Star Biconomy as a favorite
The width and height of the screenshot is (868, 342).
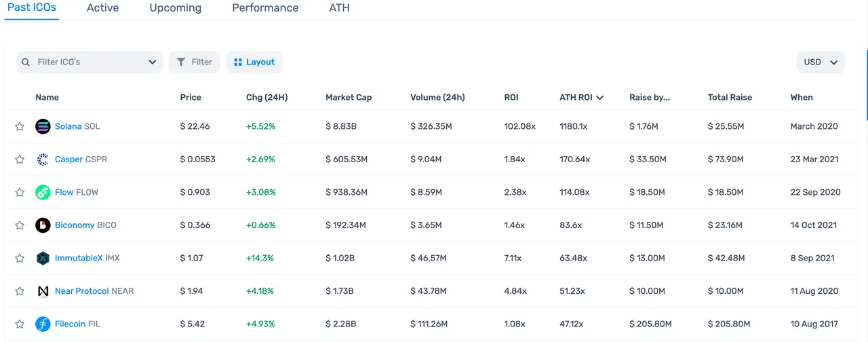point(20,225)
